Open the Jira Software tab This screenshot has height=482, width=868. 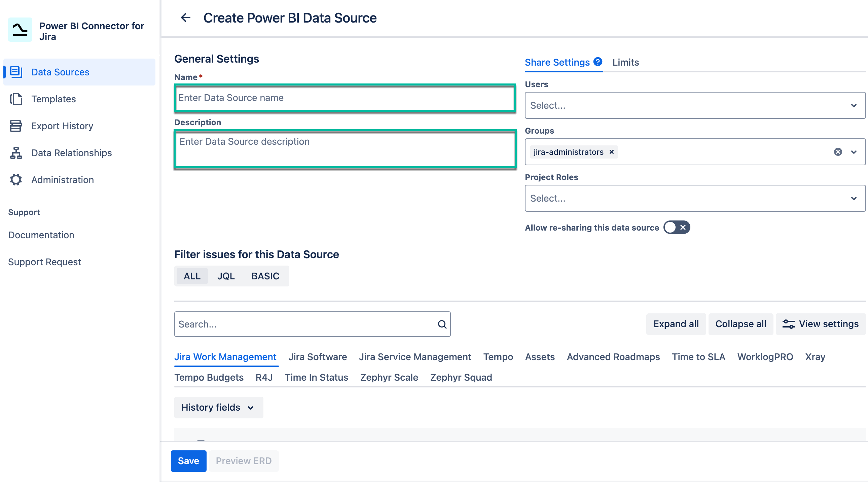click(317, 356)
